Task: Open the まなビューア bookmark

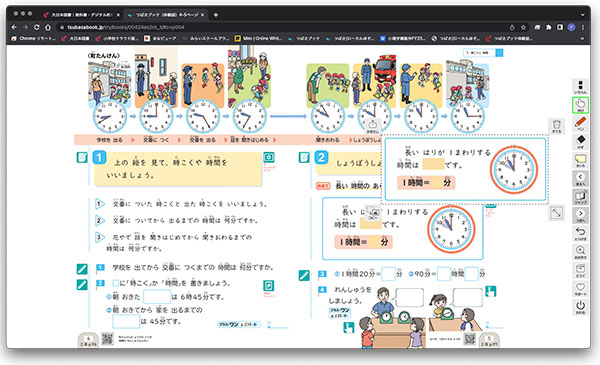Action: (x=161, y=38)
